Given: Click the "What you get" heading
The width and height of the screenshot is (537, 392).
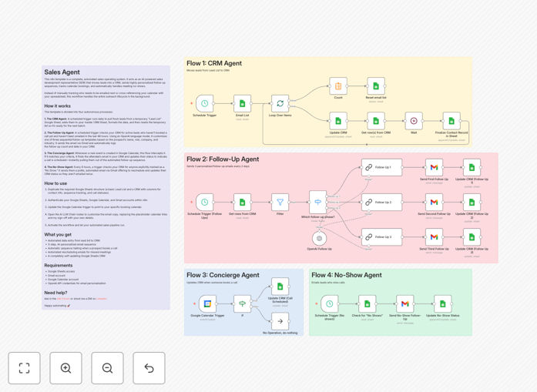Looking at the screenshot, I should coord(58,235).
